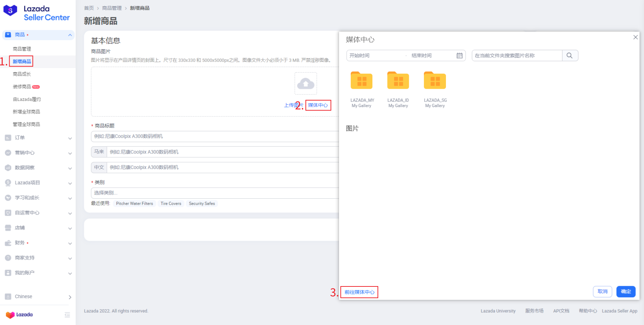Click the Chinese language icon
Screen dimensions: 644x325
pos(8,296)
